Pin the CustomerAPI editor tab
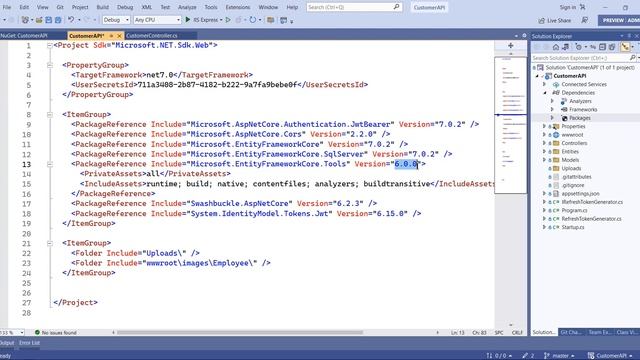Screen dimensions: 640x360 111,36
